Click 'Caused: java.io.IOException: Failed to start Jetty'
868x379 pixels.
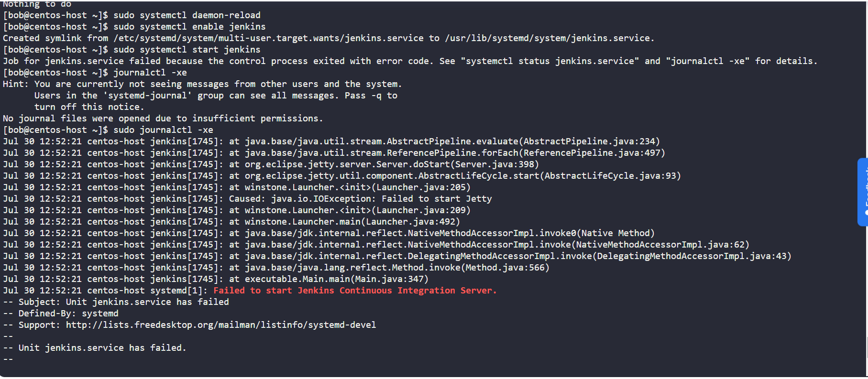click(x=360, y=199)
